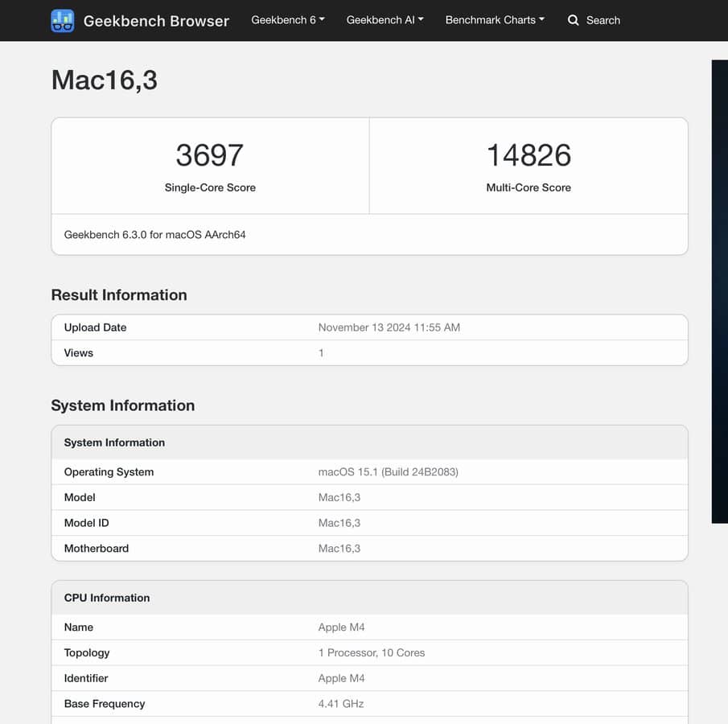Screen dimensions: 728x724
Task: Click the Geekbench 6.3.0 version text
Action: point(154,235)
